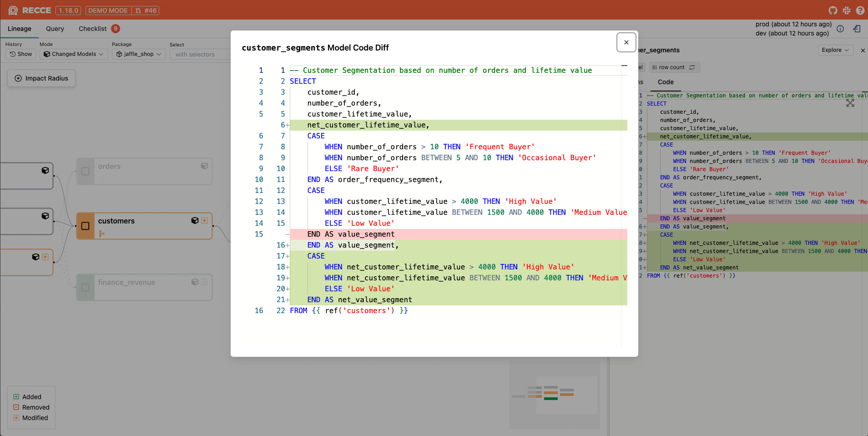
Task: Switch to the Query tab
Action: click(55, 29)
